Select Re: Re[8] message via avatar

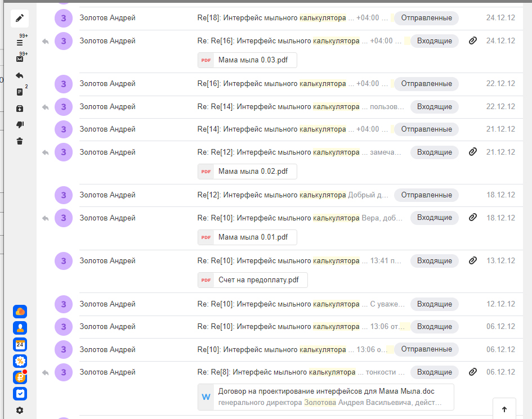(64, 372)
